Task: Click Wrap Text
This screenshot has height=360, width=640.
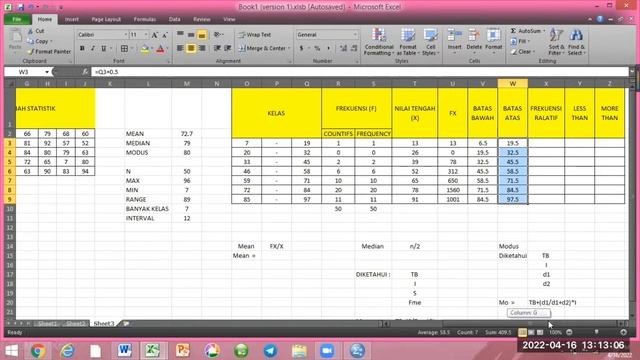Action: [x=255, y=35]
